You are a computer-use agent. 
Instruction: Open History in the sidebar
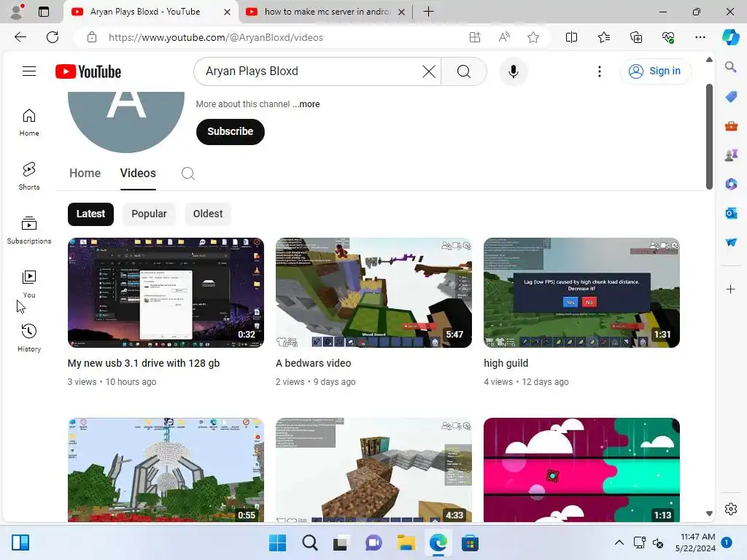[x=29, y=338]
